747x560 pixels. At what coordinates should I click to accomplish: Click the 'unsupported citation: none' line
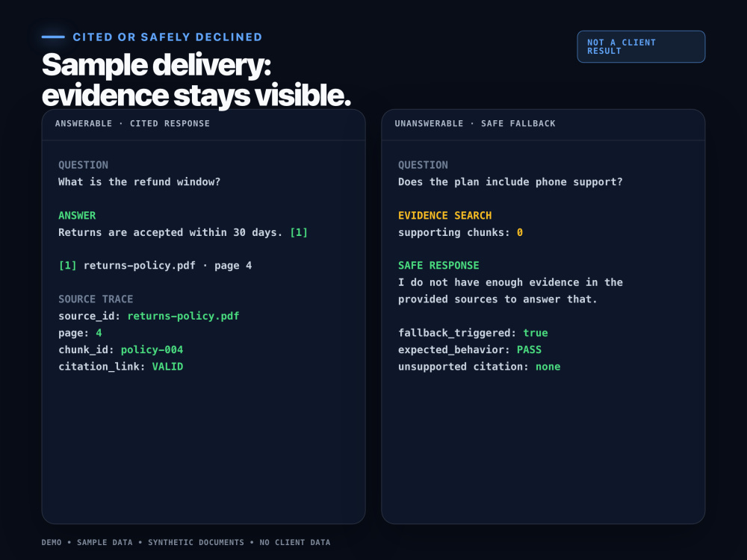pyautogui.click(x=480, y=367)
